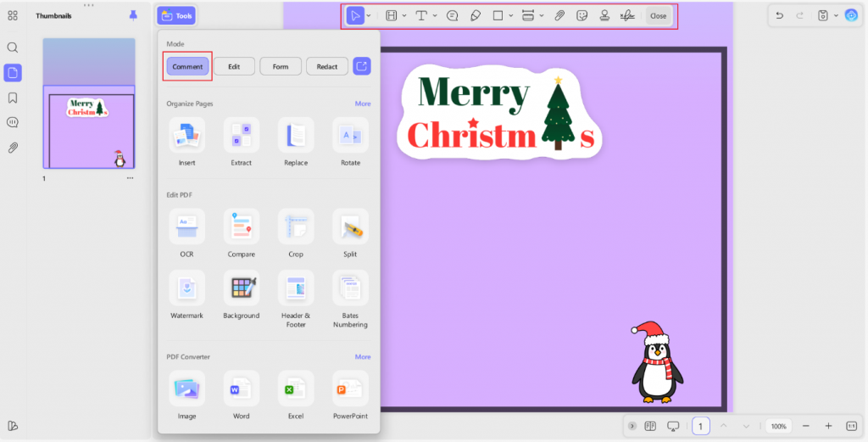
Task: Open More under Organize Pages
Action: [x=363, y=104]
